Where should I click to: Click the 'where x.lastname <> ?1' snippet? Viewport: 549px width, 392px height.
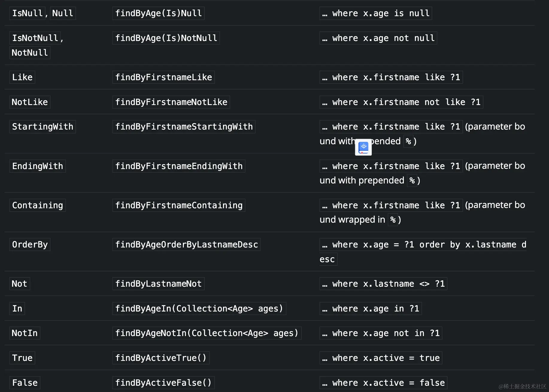pos(383,284)
